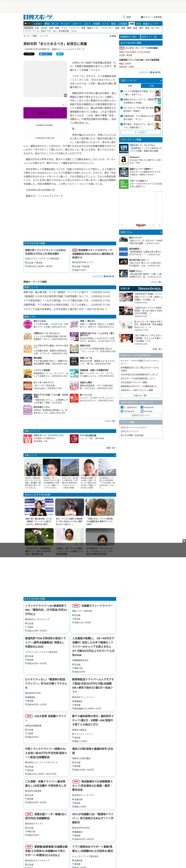
Task: Select the 公営競技 navigation tab
Action: click(123, 24)
